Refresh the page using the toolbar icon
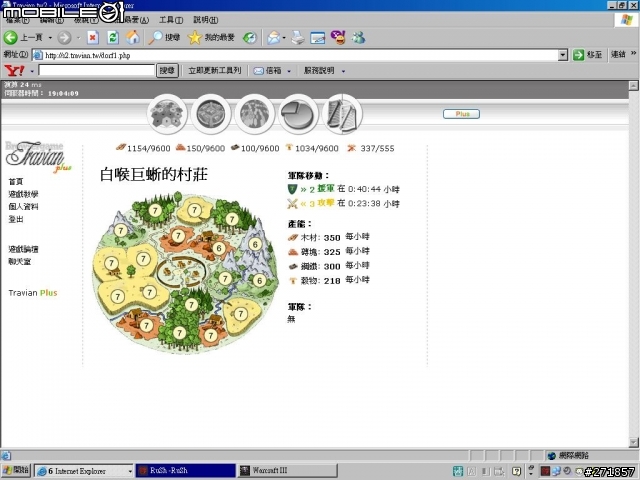The width and height of the screenshot is (640, 480). pyautogui.click(x=113, y=38)
